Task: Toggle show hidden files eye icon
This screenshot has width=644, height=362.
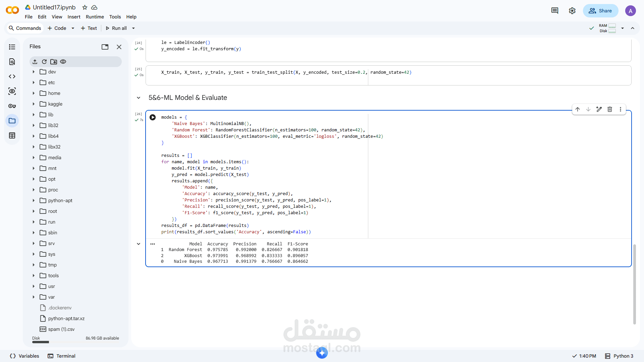Action: pyautogui.click(x=63, y=62)
